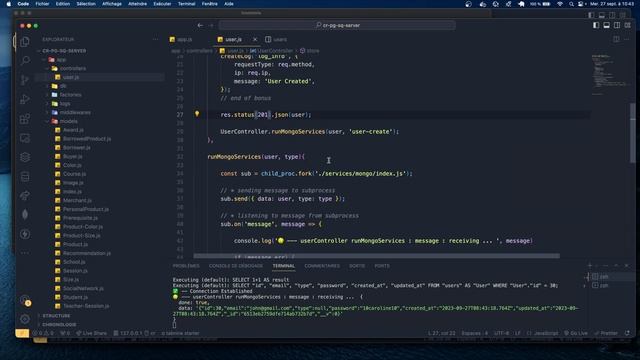Screen dimensions: 640x360
Task: Open Espaces indentation setting in status bar
Action: click(x=474, y=333)
